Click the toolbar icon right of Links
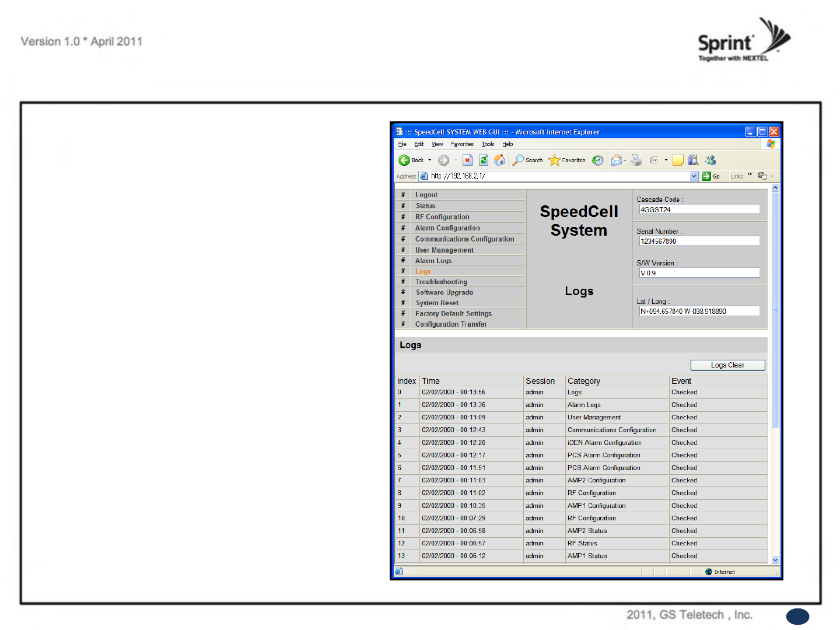 pos(762,176)
